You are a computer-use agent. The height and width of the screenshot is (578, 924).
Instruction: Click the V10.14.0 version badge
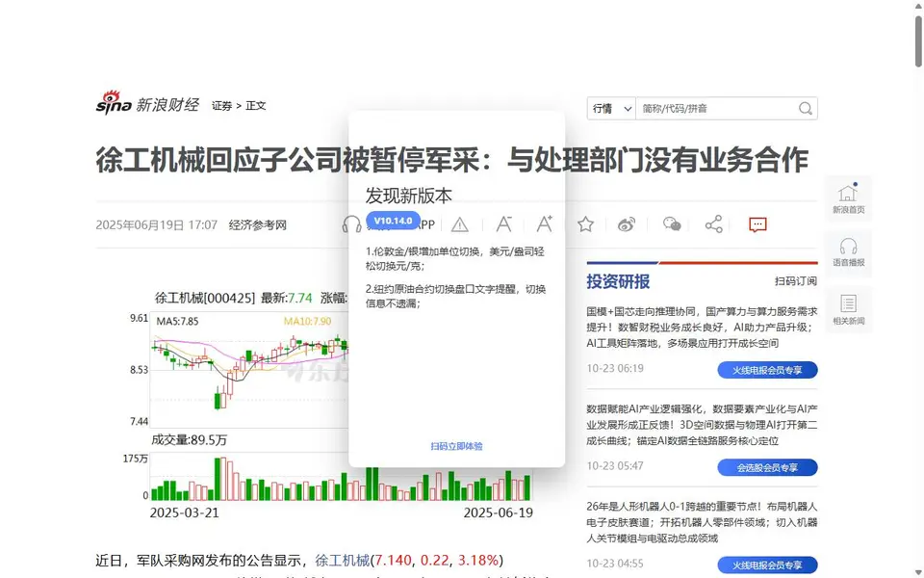[393, 221]
